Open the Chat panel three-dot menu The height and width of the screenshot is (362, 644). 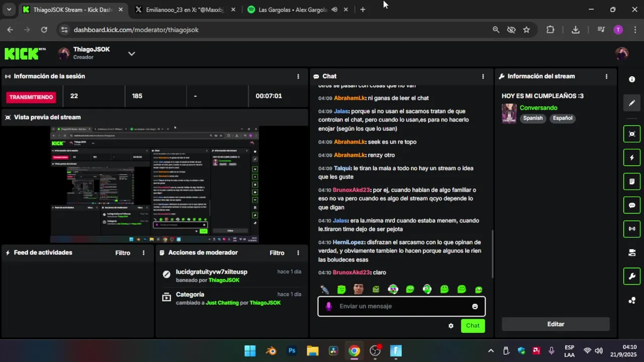pyautogui.click(x=483, y=76)
